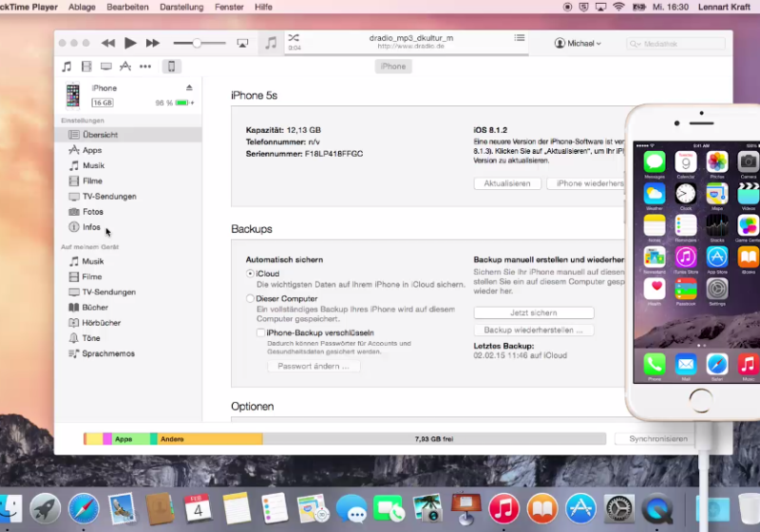Click the Apps segment in storage bar
The width and height of the screenshot is (760, 532).
(130, 439)
